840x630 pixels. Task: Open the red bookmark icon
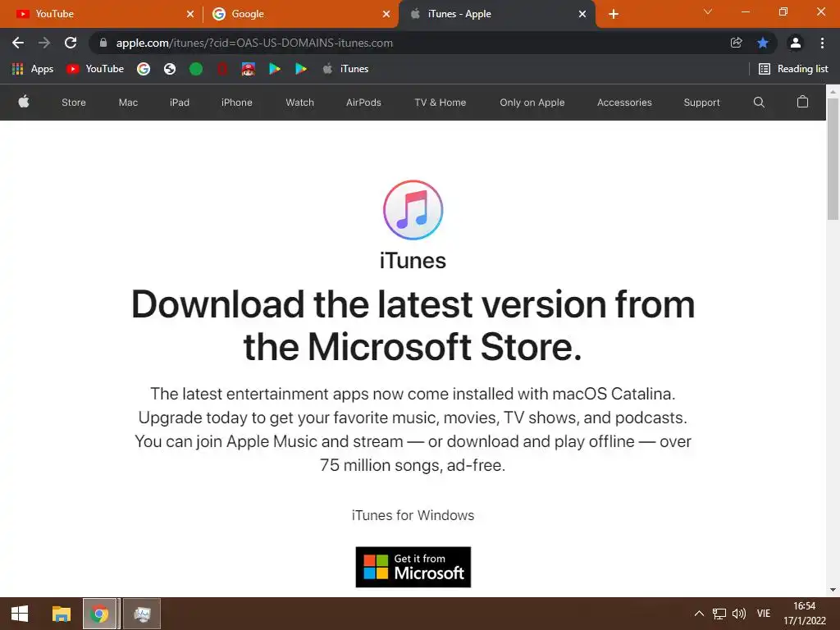coord(222,69)
